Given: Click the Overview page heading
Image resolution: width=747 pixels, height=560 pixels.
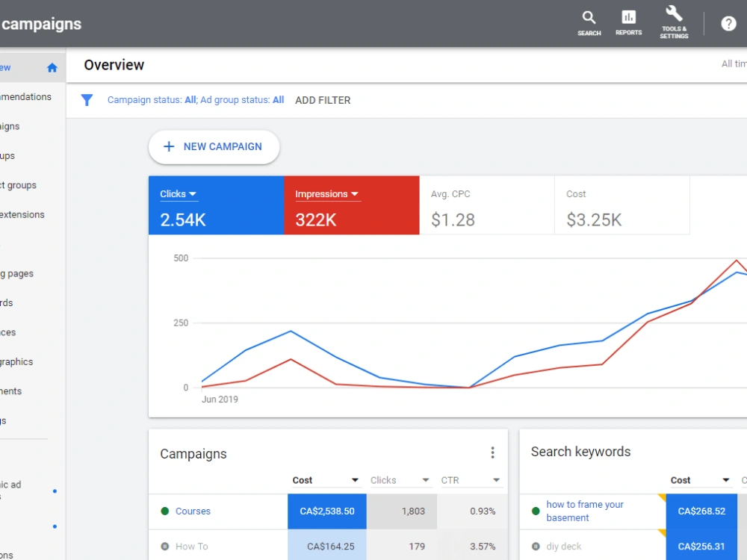Looking at the screenshot, I should [114, 65].
